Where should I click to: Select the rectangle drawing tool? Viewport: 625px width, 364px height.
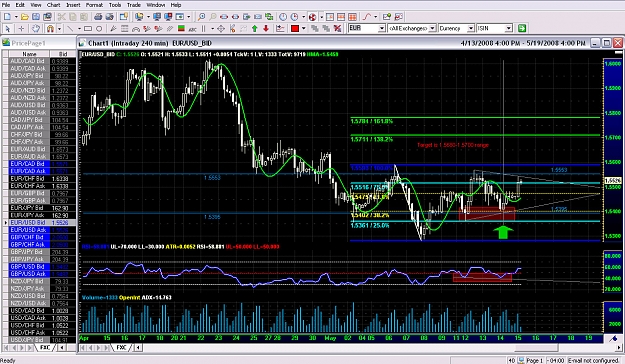(88, 29)
